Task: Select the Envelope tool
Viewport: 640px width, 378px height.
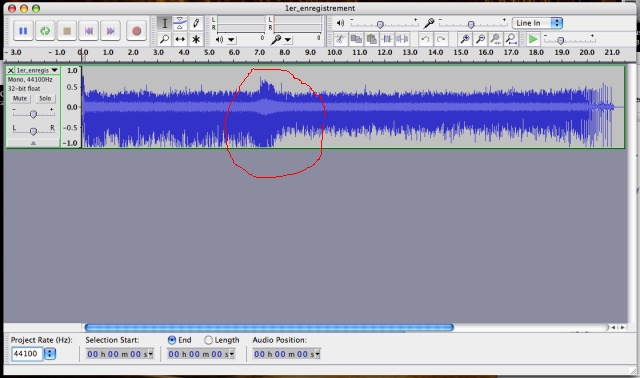Action: pos(180,23)
